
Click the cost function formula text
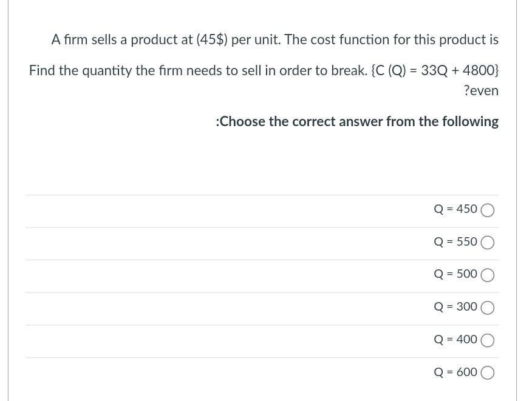click(x=435, y=70)
